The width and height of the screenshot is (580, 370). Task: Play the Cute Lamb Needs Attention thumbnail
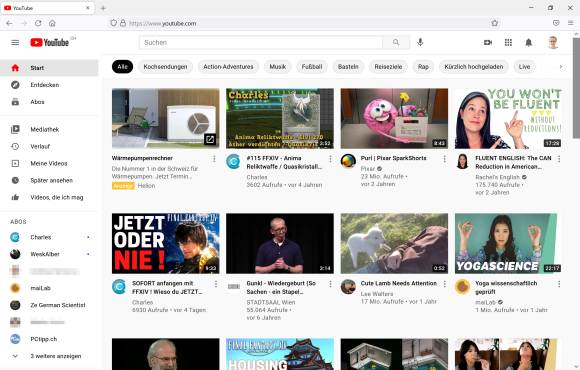pyautogui.click(x=394, y=243)
